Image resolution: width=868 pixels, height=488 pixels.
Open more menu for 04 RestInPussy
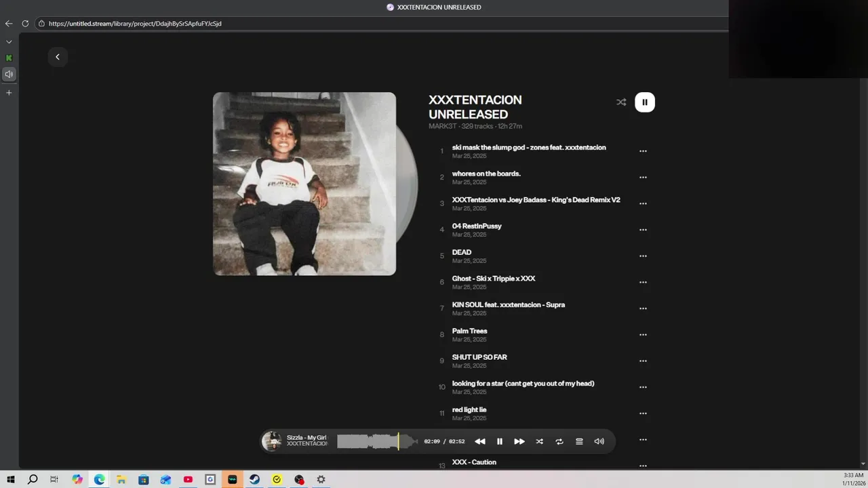(643, 230)
